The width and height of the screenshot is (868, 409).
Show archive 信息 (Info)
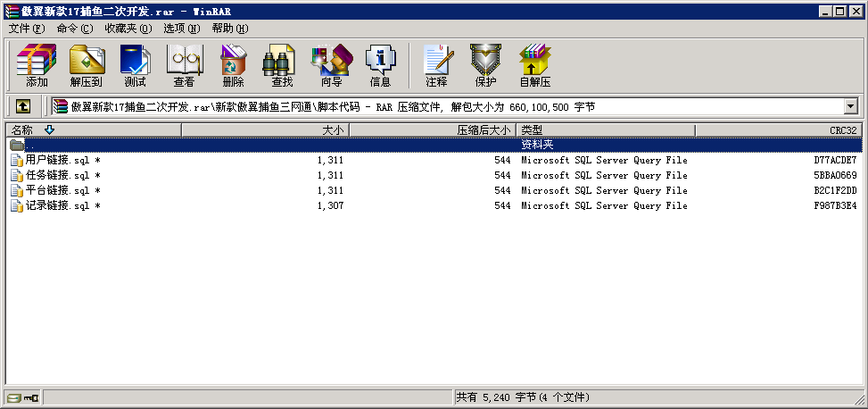tap(380, 66)
